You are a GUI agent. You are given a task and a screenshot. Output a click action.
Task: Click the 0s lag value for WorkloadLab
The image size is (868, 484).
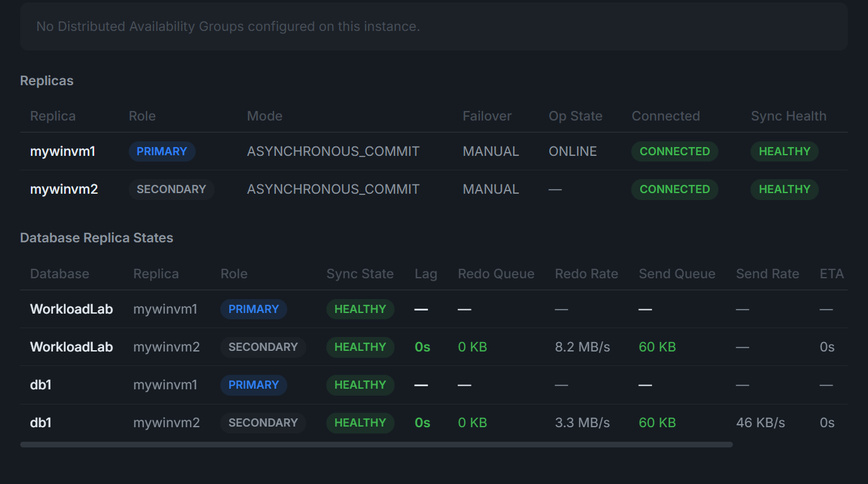tap(422, 347)
